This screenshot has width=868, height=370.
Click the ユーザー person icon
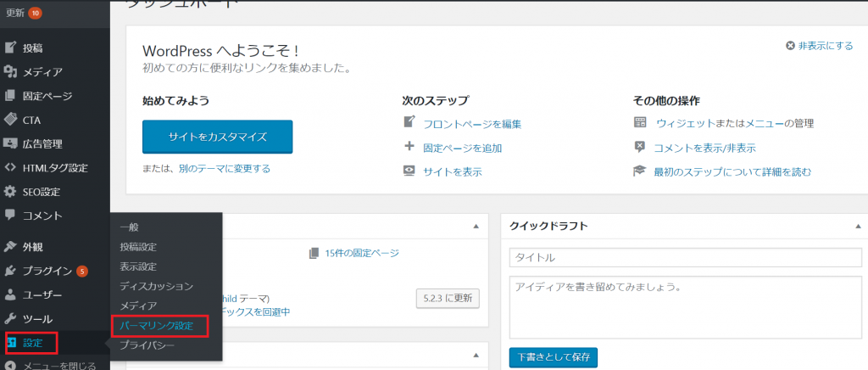(10, 295)
